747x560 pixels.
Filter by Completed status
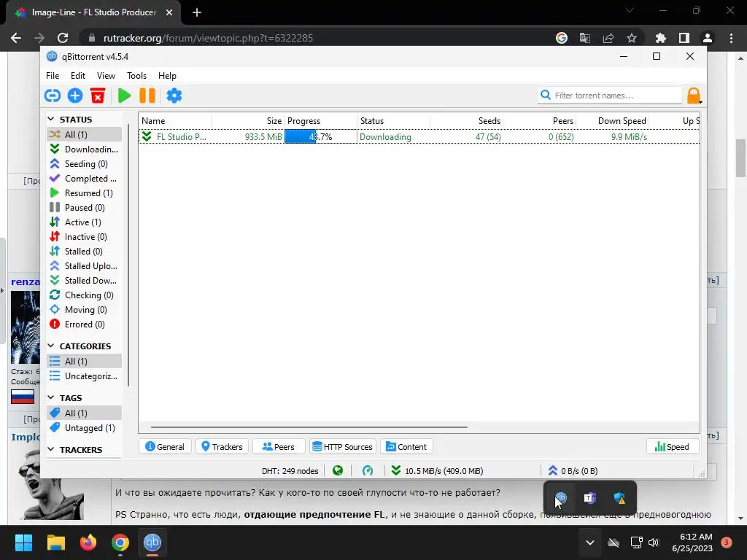(84, 179)
